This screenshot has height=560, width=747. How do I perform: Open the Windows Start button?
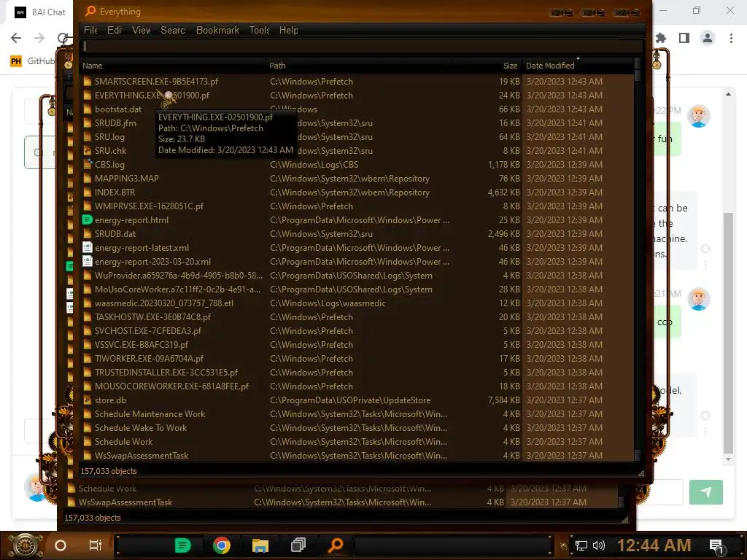[x=26, y=545]
